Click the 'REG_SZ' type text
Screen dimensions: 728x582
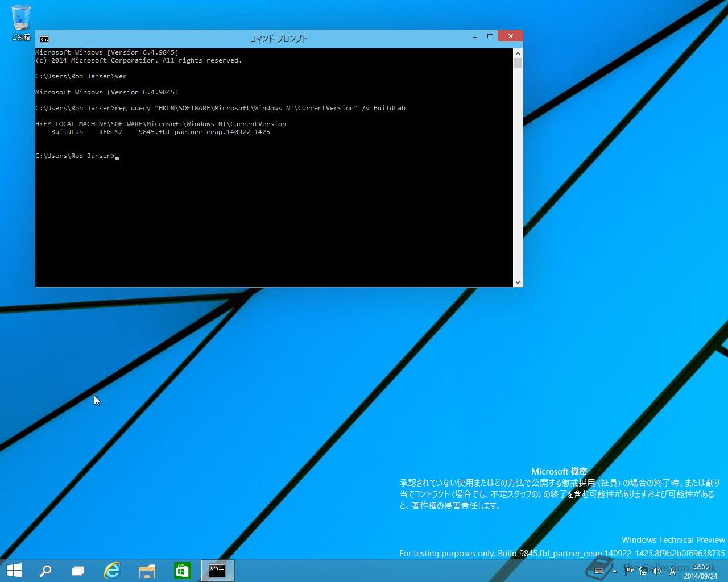click(111, 132)
